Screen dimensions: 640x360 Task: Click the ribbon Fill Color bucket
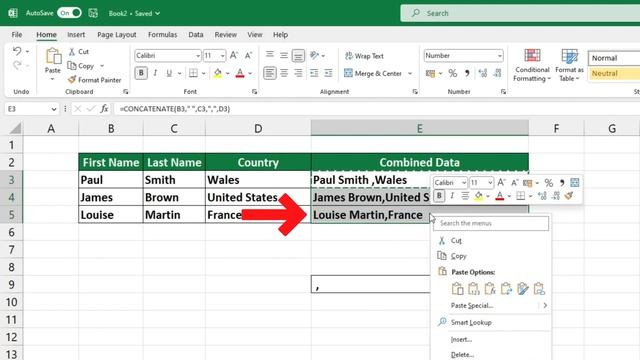[x=218, y=73]
